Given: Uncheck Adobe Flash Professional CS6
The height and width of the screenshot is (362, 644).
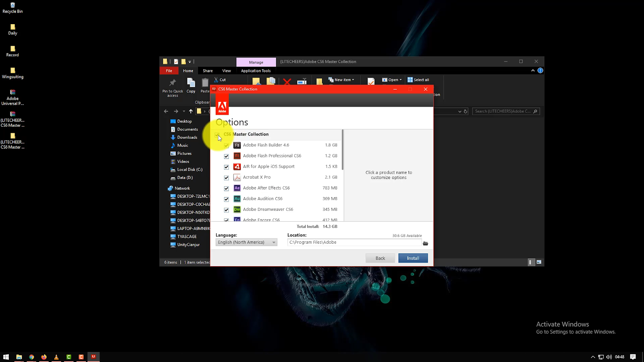Looking at the screenshot, I should coord(226,156).
